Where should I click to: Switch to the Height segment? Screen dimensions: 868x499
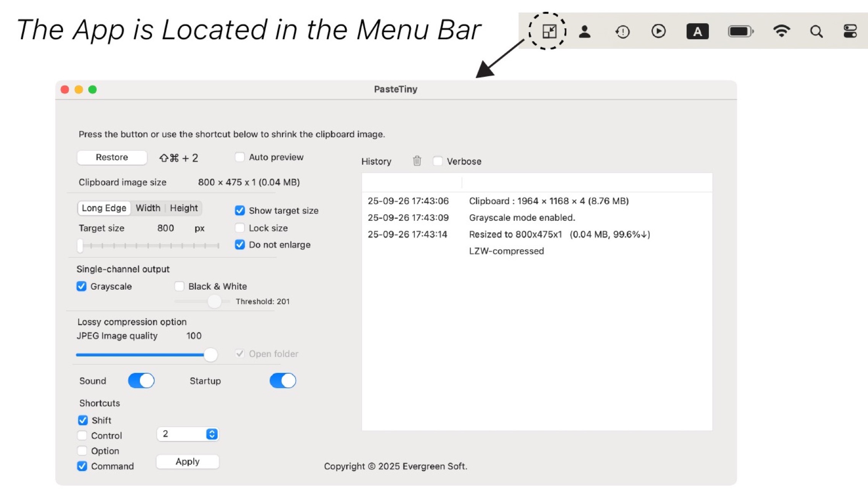pos(184,208)
